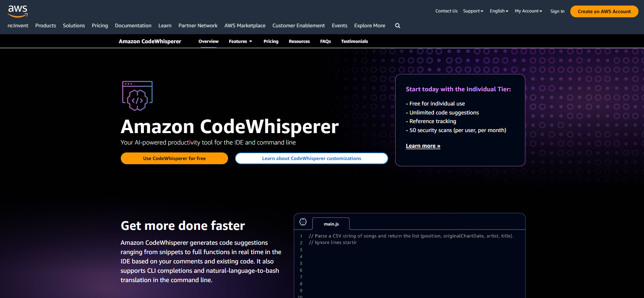Open Customer Enablement menu
Screen dimensions: 644x298
(x=299, y=26)
